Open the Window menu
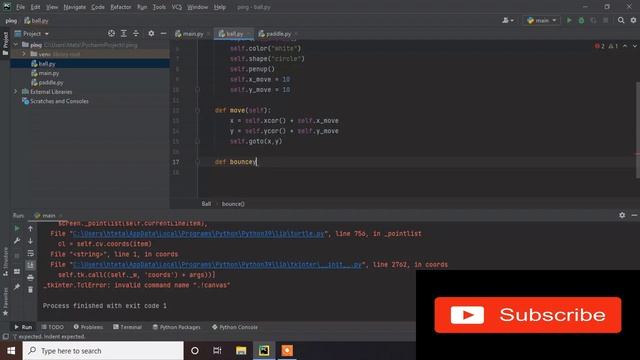 (198, 7)
